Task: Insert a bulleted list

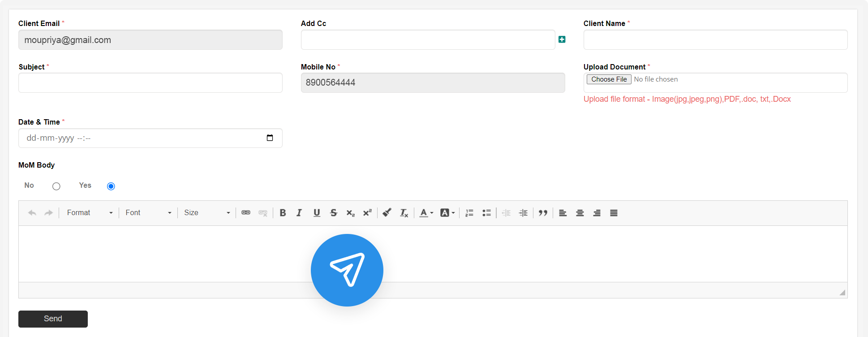Action: tap(486, 213)
